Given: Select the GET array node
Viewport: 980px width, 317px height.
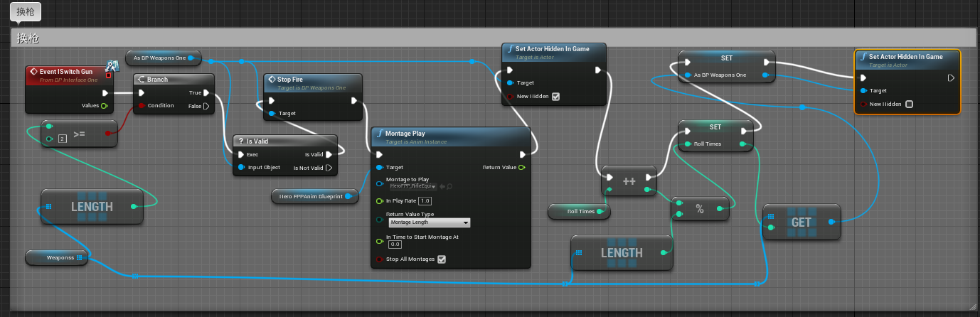Looking at the screenshot, I should click(x=801, y=222).
